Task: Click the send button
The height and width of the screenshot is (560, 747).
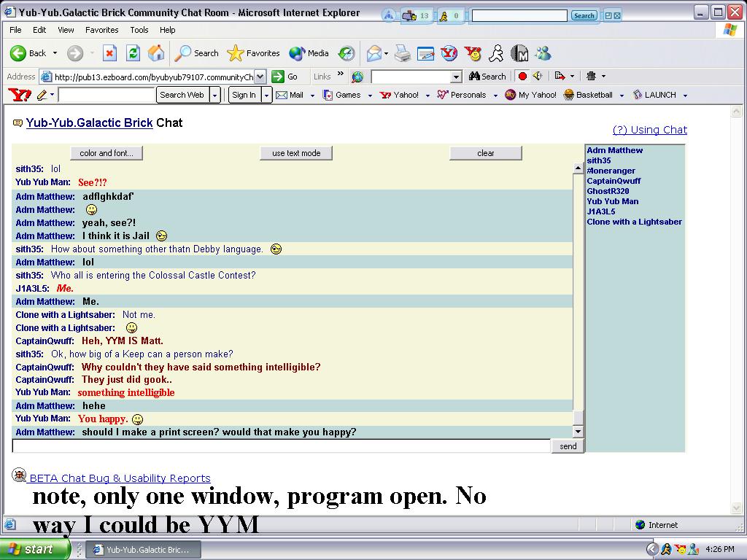Action: tap(568, 446)
